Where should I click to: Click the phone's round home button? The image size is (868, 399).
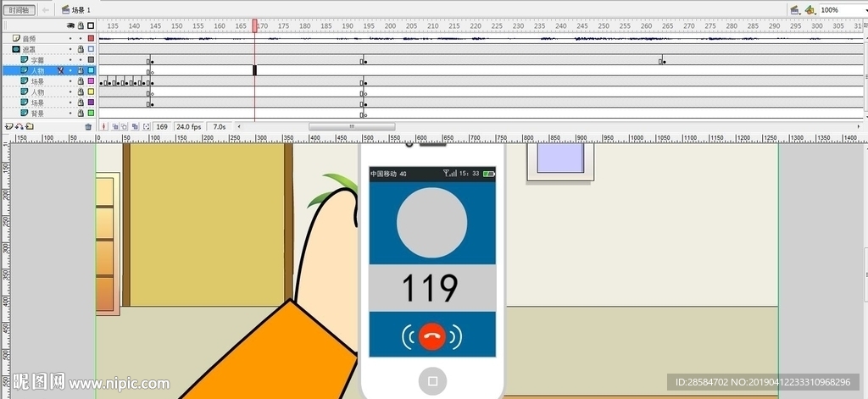pyautogui.click(x=433, y=380)
